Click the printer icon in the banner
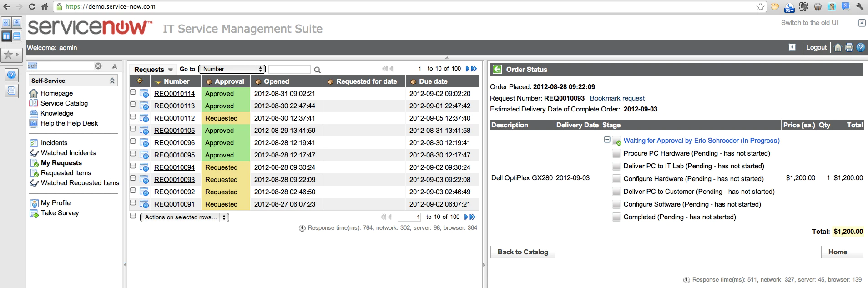868x288 pixels. (849, 47)
